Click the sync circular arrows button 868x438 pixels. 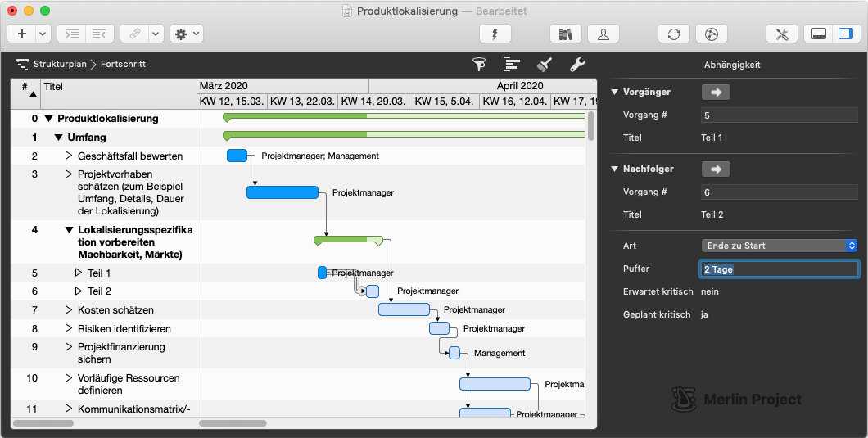(x=673, y=34)
